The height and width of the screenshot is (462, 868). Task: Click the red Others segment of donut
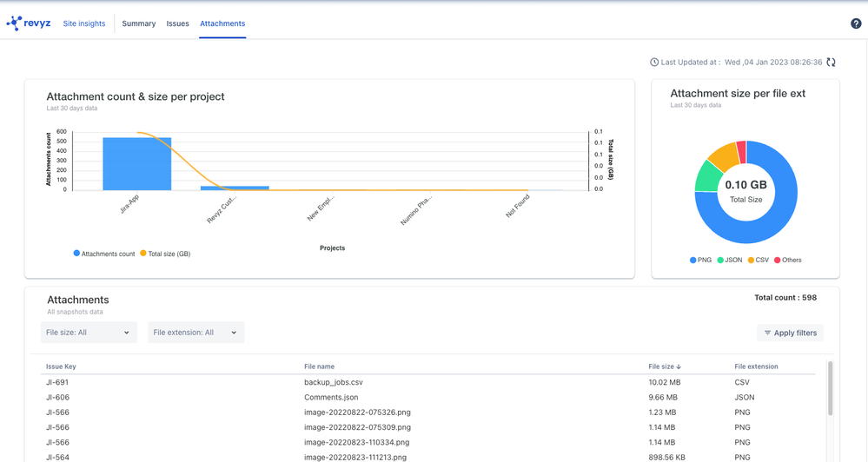(x=742, y=152)
